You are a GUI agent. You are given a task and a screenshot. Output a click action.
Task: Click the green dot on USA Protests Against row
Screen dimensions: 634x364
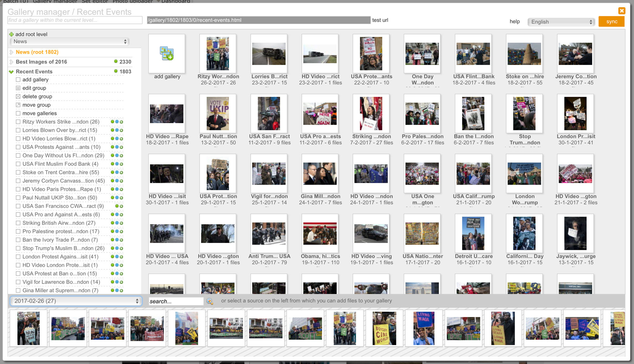[113, 147]
